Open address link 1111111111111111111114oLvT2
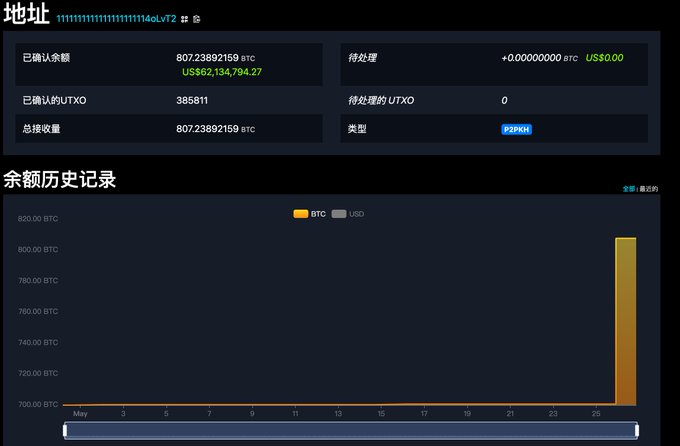The width and height of the screenshot is (680, 446). (116, 19)
